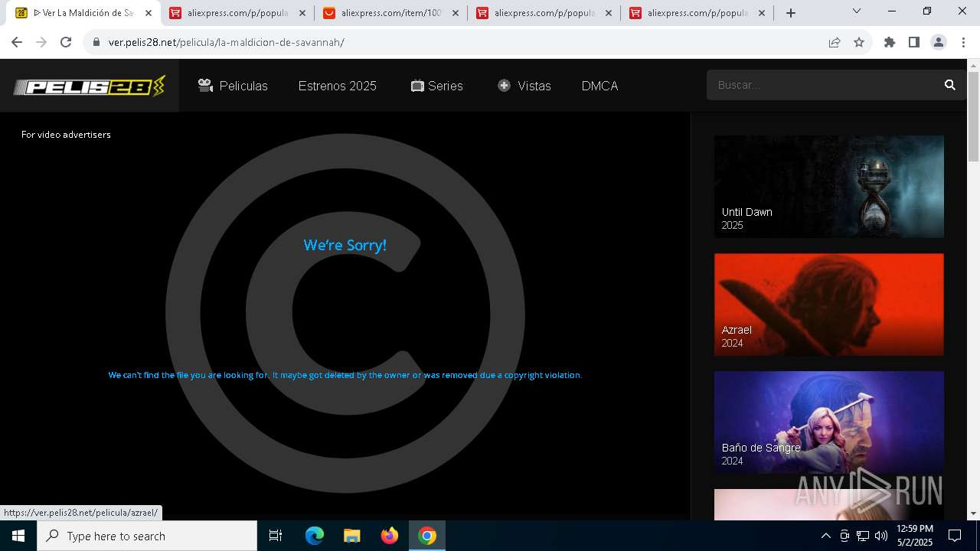Click the For video advertisers link
The image size is (980, 551).
[66, 135]
